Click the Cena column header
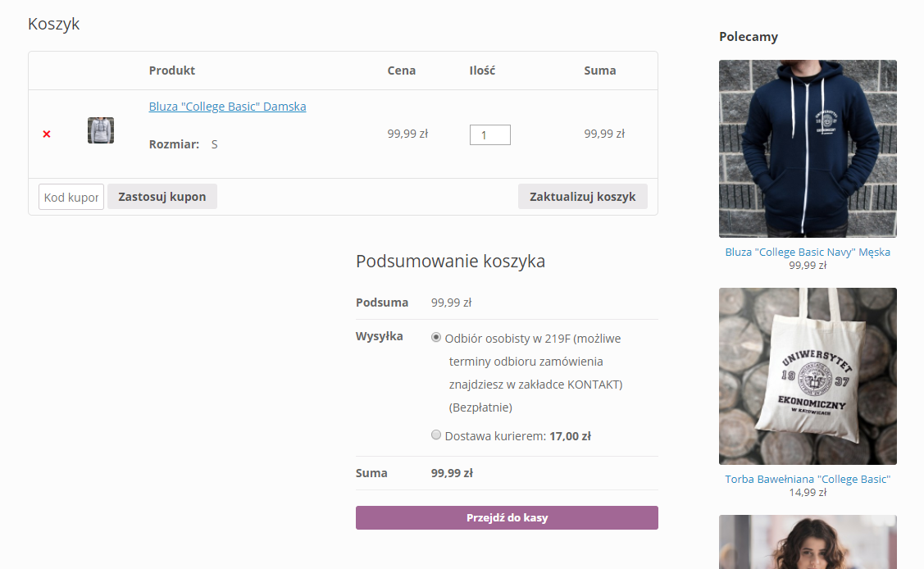 click(x=401, y=71)
